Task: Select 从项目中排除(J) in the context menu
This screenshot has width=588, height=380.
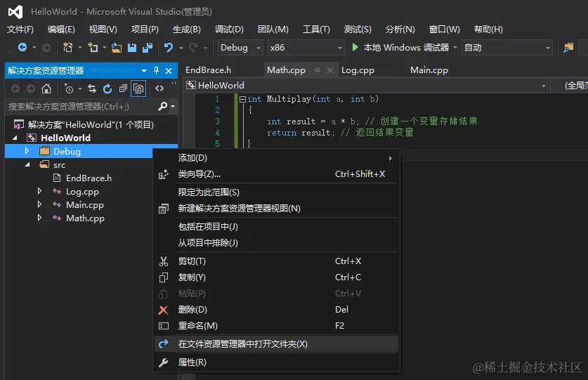Action: click(x=277, y=243)
